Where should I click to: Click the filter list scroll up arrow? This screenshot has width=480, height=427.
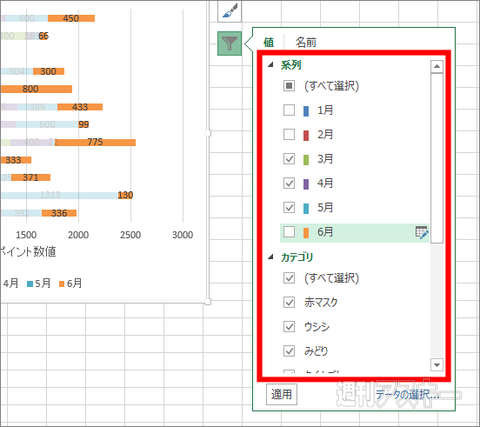coord(437,67)
